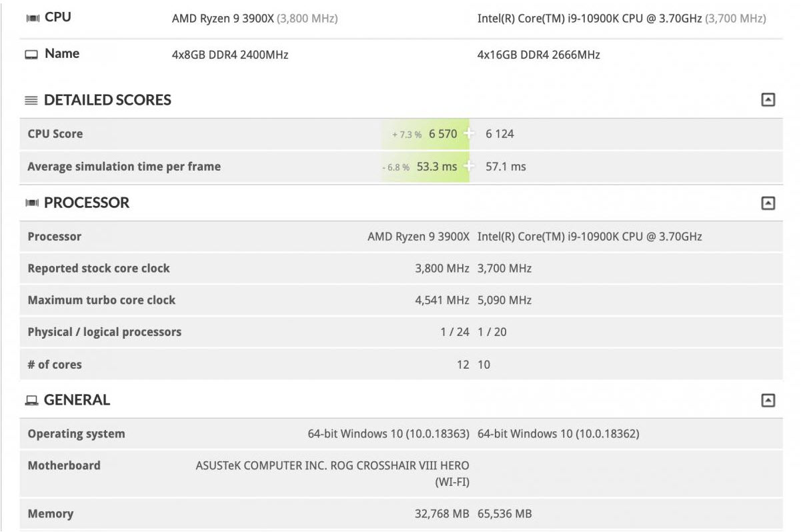The height and width of the screenshot is (532, 805).
Task: Click the PROCESSOR section heading
Action: [87, 203]
